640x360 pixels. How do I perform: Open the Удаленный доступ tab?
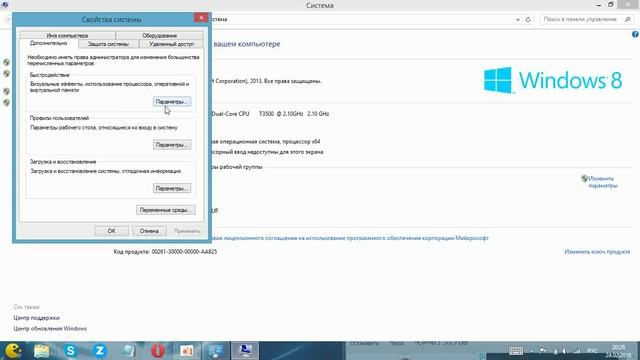point(171,44)
